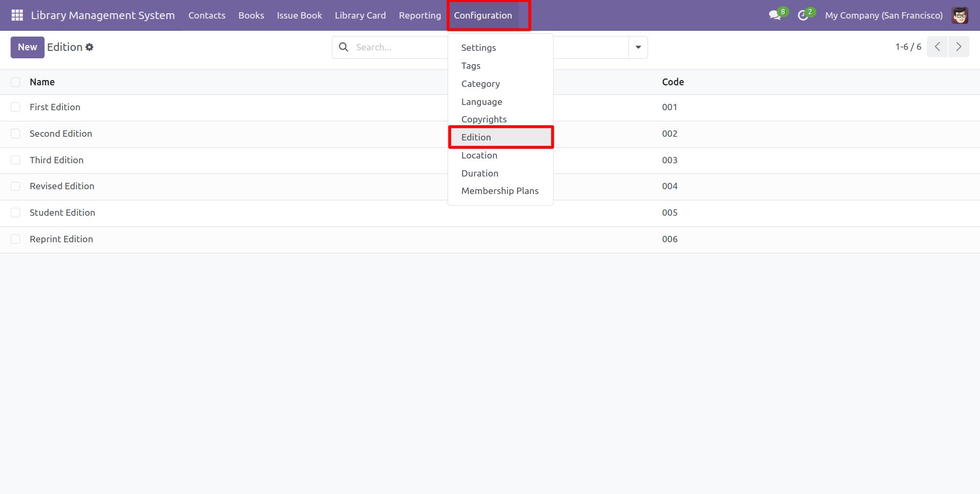The height and width of the screenshot is (494, 980).
Task: Go to previous page arrow
Action: 937,47
